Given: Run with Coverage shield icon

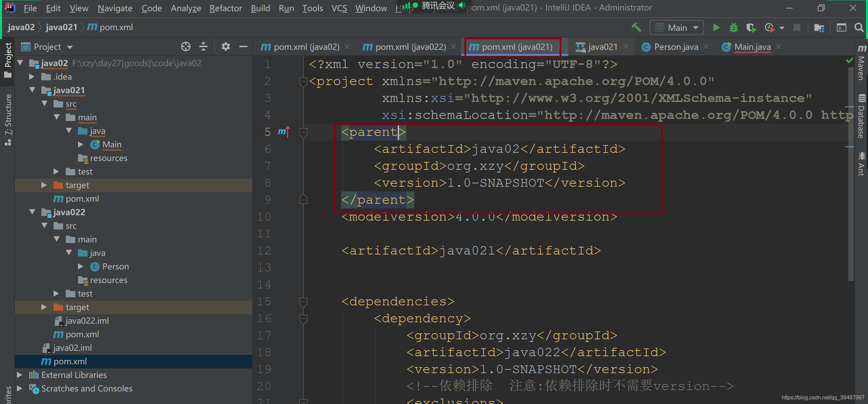Looking at the screenshot, I should click(751, 28).
